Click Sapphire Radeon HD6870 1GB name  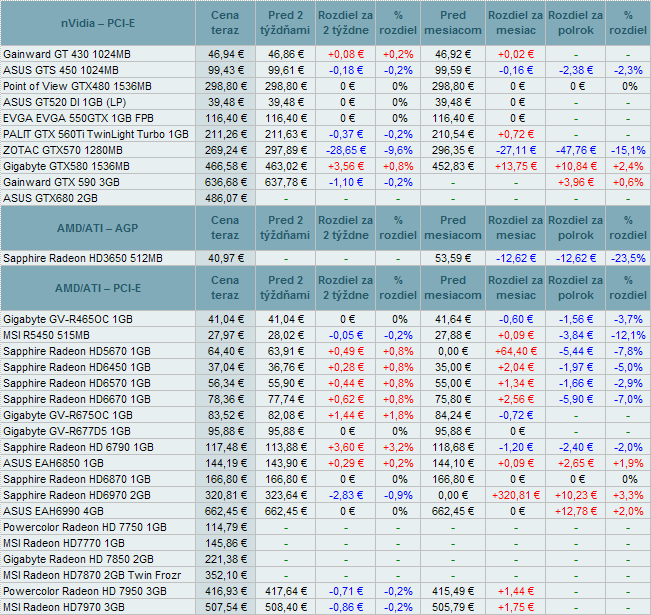[x=77, y=479]
